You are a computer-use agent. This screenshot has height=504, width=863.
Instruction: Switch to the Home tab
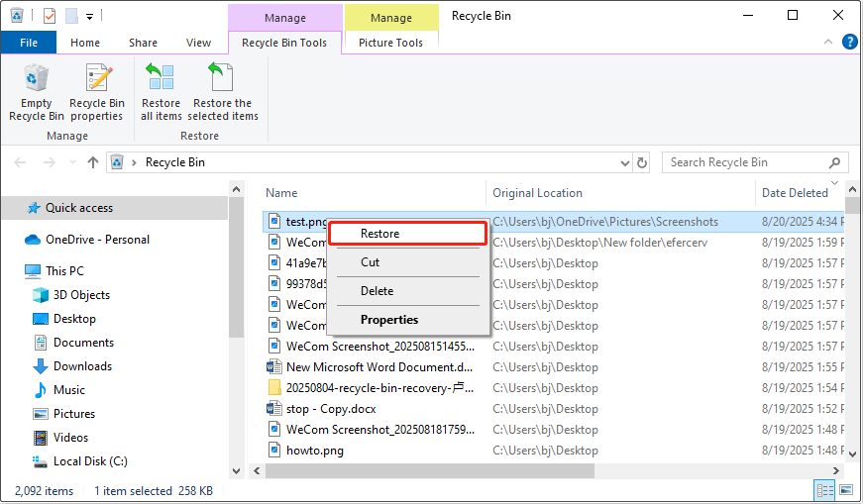click(85, 43)
